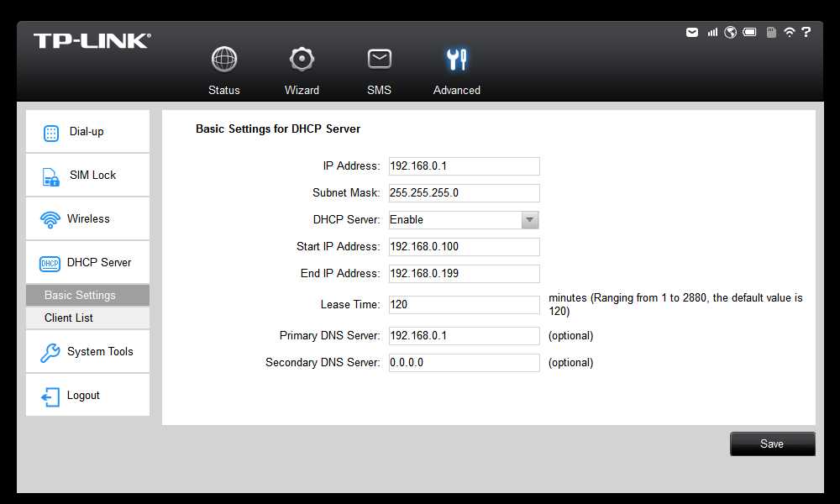Open System Tools sidebar section
This screenshot has width=840, height=504.
click(x=88, y=351)
